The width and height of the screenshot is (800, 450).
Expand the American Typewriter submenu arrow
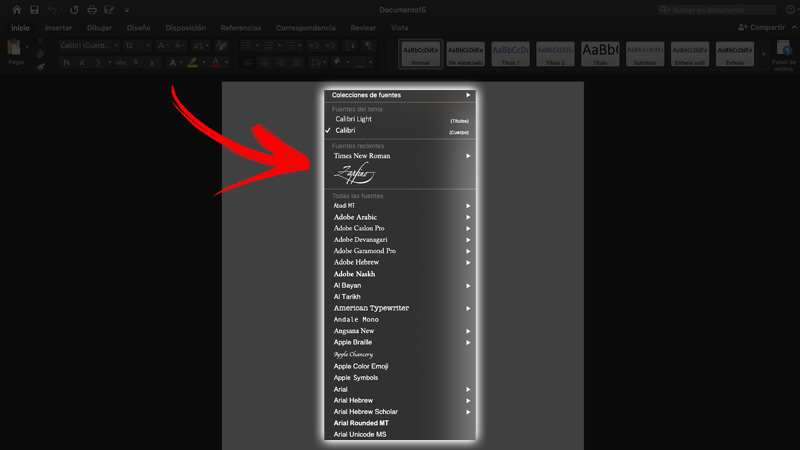[468, 308]
